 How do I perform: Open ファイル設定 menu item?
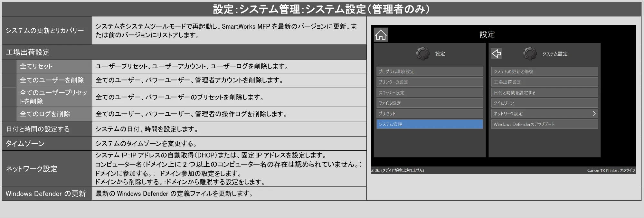[x=430, y=103]
